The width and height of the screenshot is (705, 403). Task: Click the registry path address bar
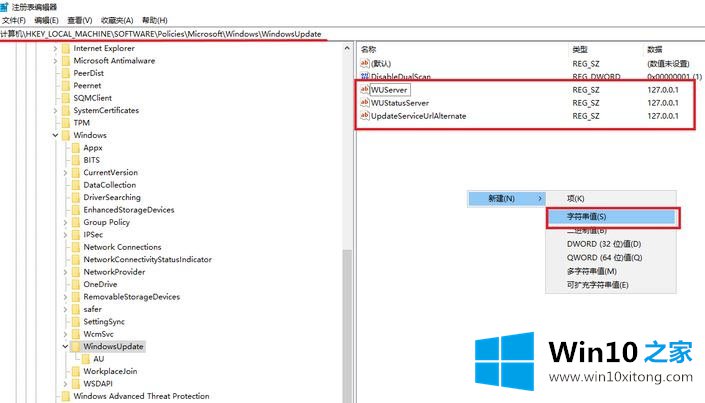pos(160,34)
